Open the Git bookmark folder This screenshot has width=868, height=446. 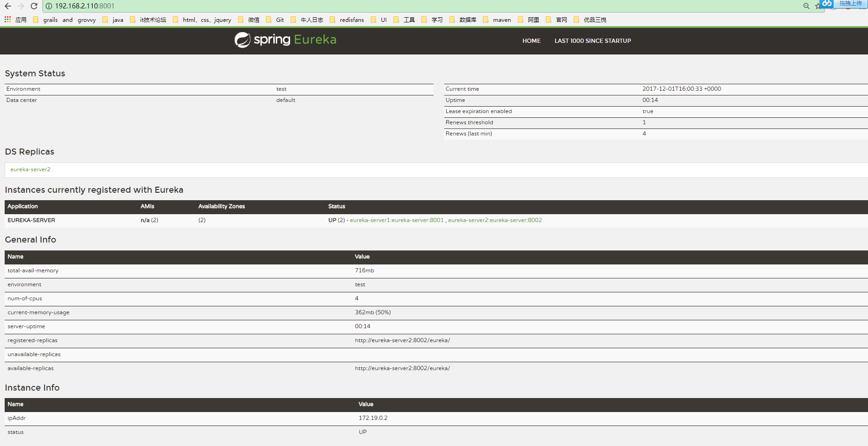pos(275,20)
